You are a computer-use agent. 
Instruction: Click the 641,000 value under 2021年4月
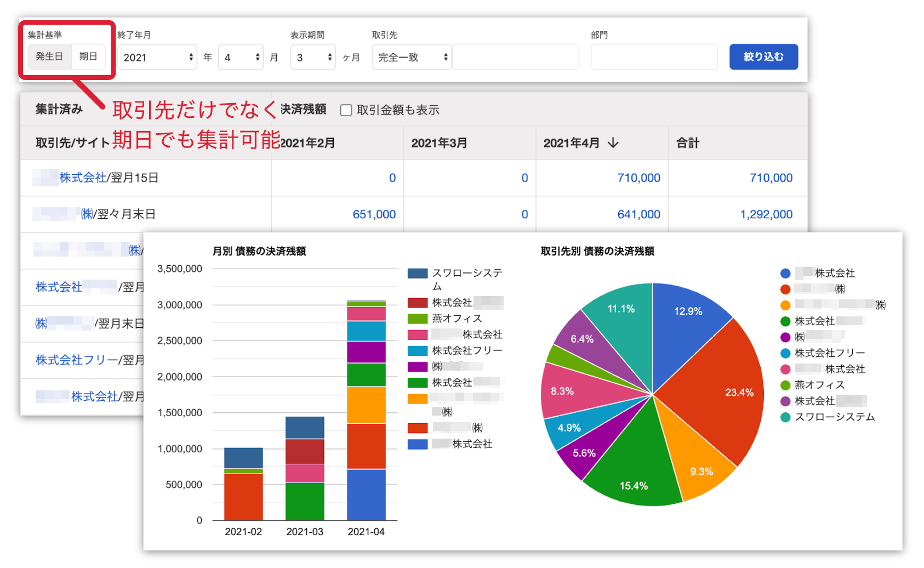638,214
